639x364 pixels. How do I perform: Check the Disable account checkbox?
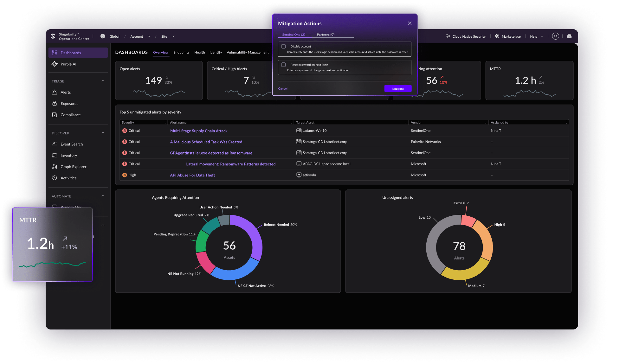284,47
